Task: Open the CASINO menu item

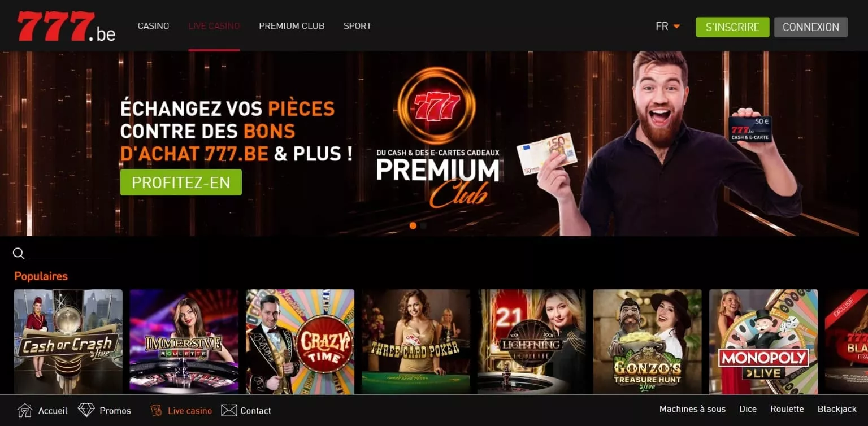Action: click(x=154, y=26)
